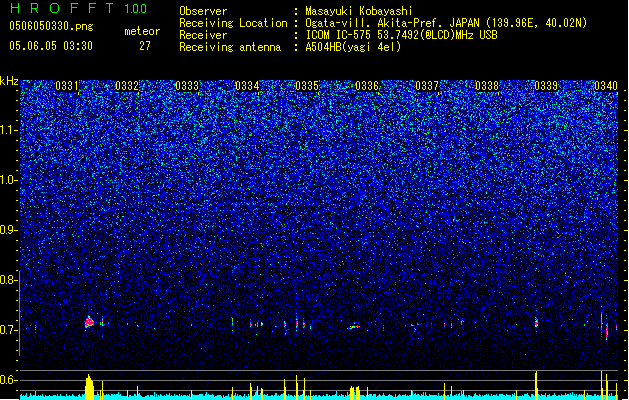The image size is (629, 400).
Task: Click the 0335 time marker
Action: [x=307, y=86]
